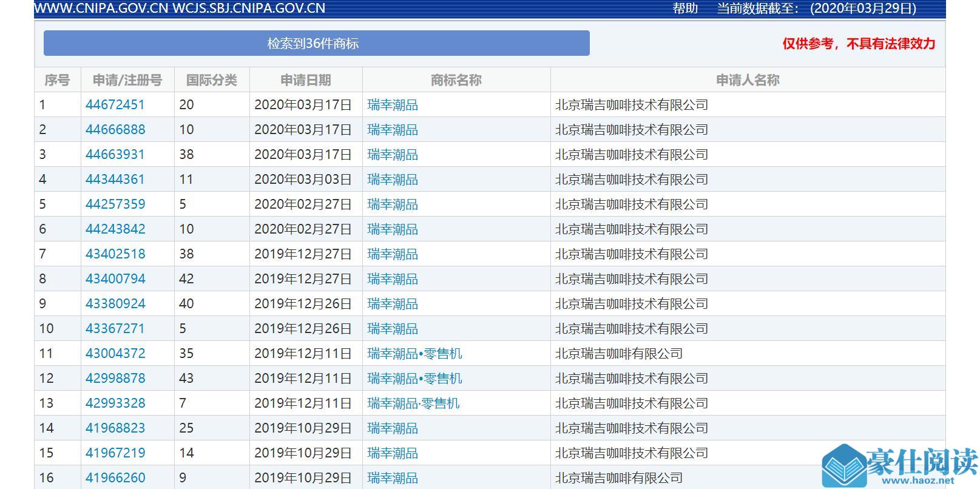Select date 2020年03月03日 in row 4
Viewport: 980px width, 489px height.
[303, 180]
